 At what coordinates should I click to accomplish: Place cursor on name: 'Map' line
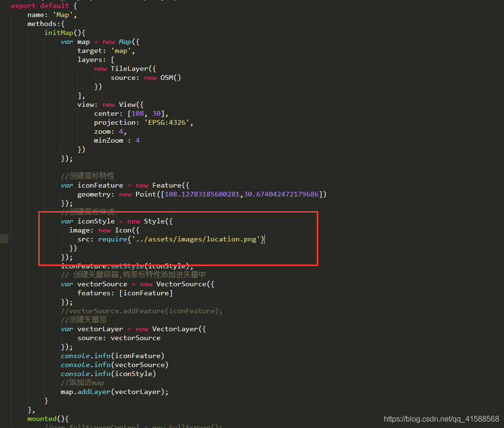coord(52,15)
